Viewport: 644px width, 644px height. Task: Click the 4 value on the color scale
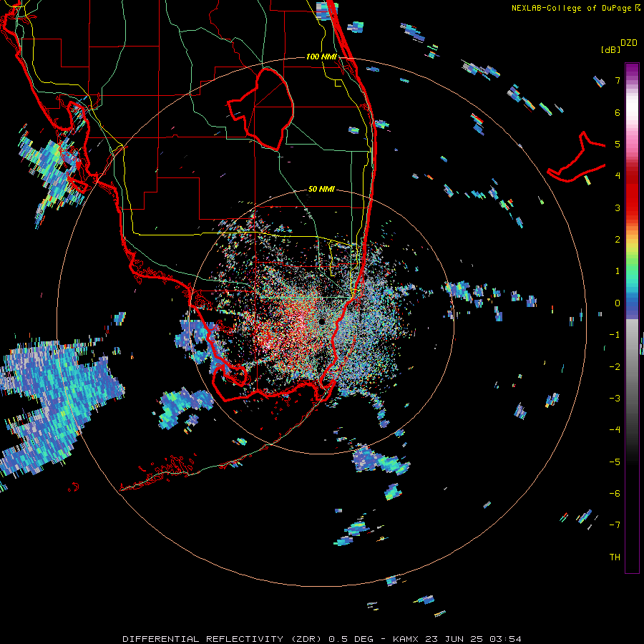click(x=618, y=176)
